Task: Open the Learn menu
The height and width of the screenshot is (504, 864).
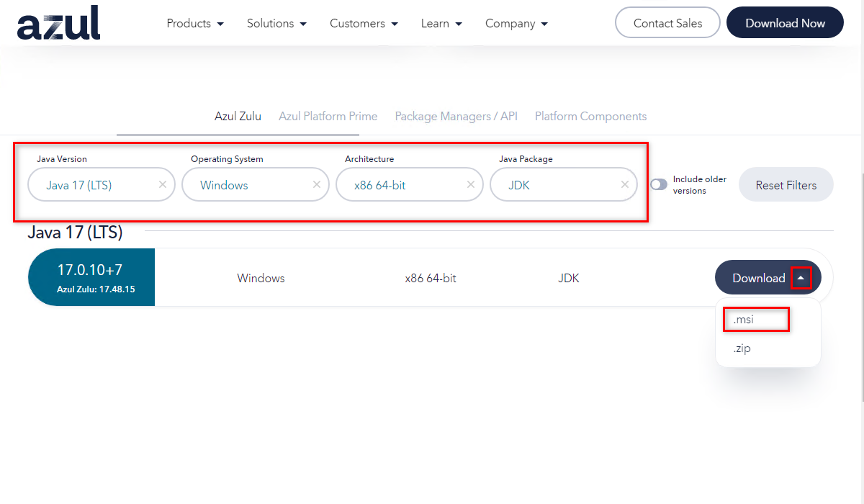Action: [441, 23]
